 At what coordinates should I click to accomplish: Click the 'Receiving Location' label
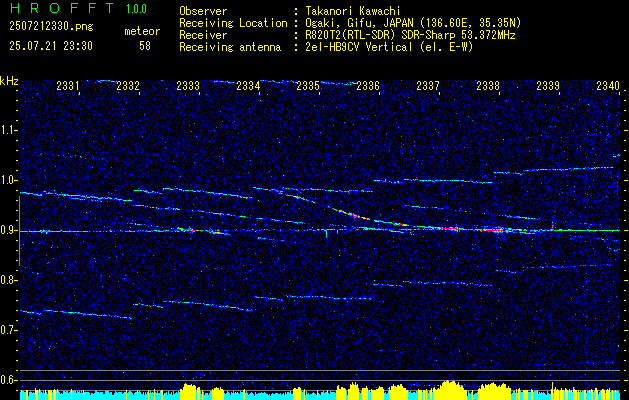point(233,23)
